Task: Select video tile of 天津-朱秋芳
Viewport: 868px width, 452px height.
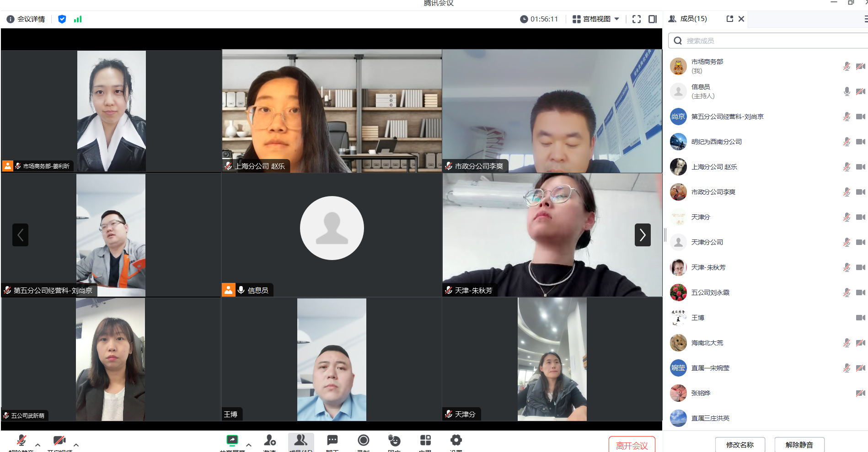Action: 552,235
